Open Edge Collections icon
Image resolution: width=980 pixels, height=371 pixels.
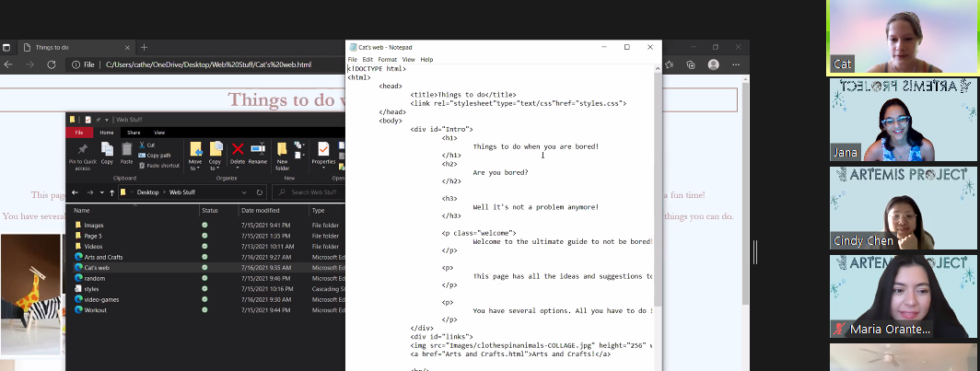[x=691, y=64]
